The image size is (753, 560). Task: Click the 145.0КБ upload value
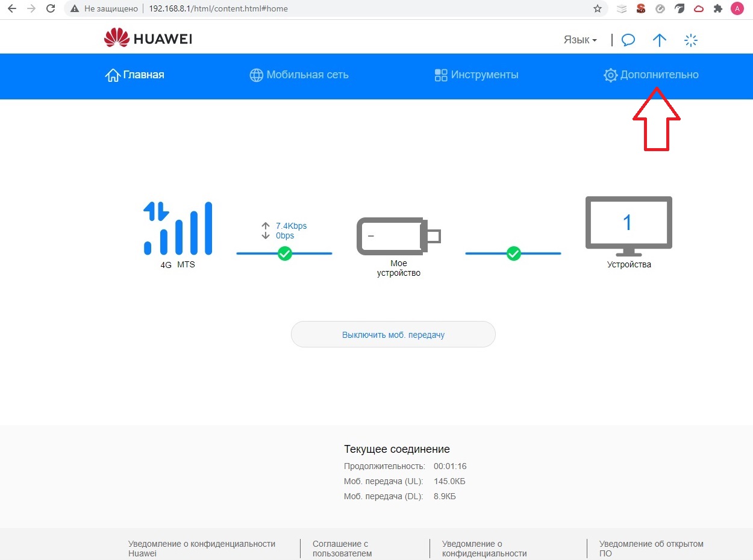tap(449, 481)
